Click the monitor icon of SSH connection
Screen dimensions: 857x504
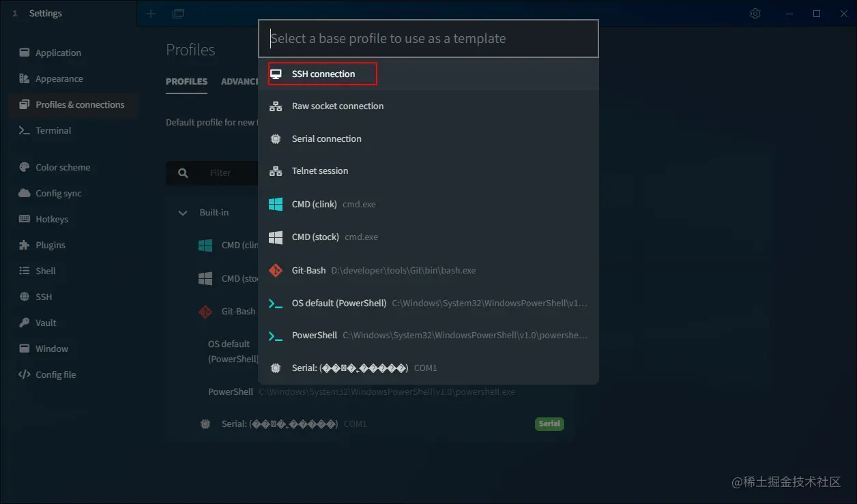point(276,74)
